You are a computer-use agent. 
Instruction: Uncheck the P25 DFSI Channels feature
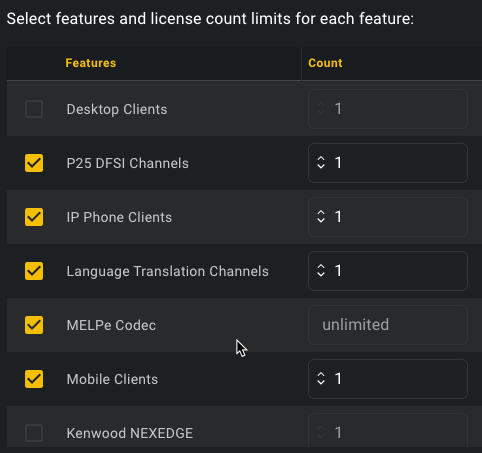click(34, 163)
